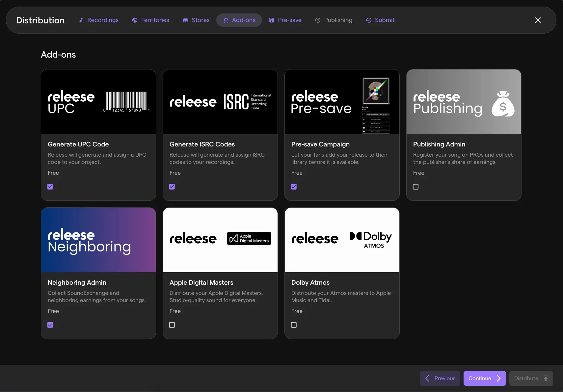The image size is (563, 392).
Task: Click the 'Neighboring Admin' title
Action: [77, 282]
